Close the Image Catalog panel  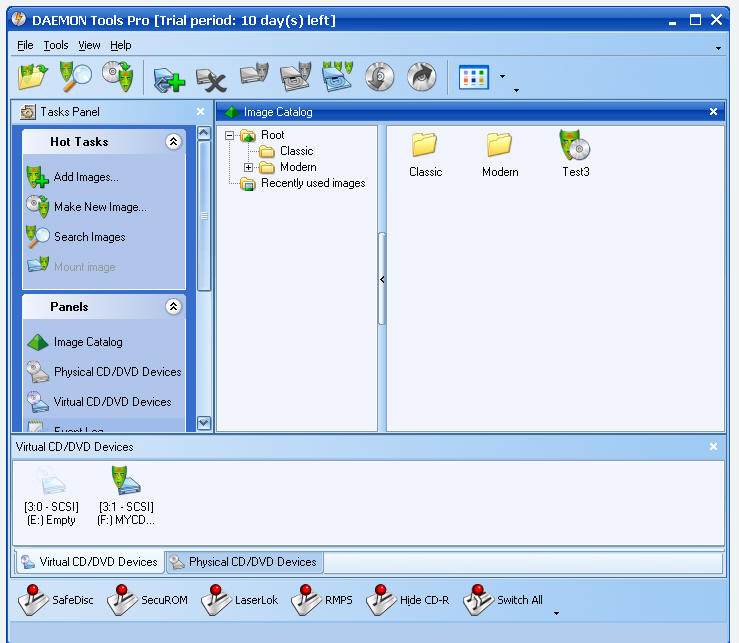click(x=713, y=112)
